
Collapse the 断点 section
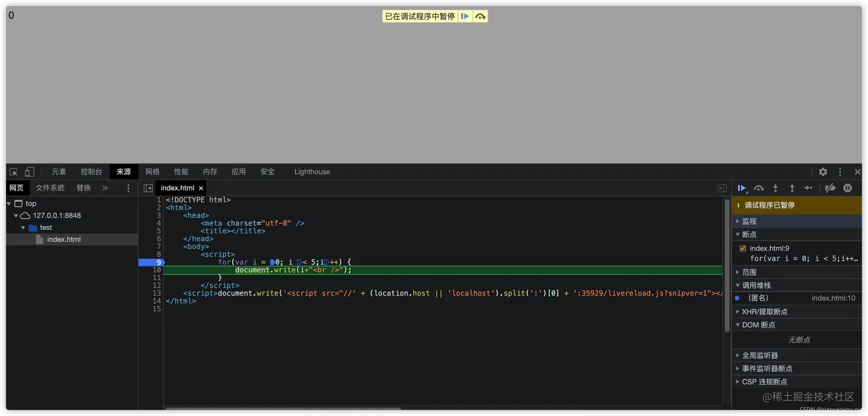tap(797, 235)
